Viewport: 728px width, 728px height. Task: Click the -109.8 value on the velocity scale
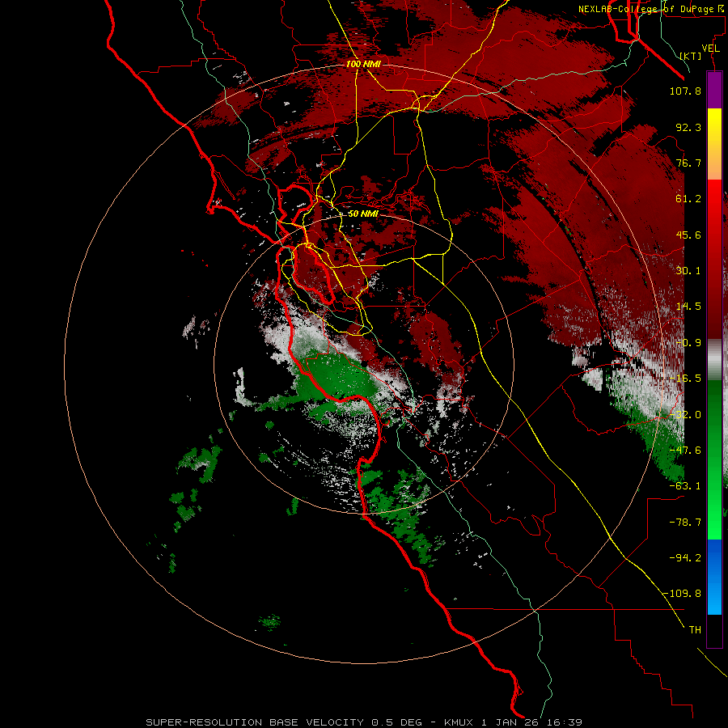pyautogui.click(x=683, y=594)
